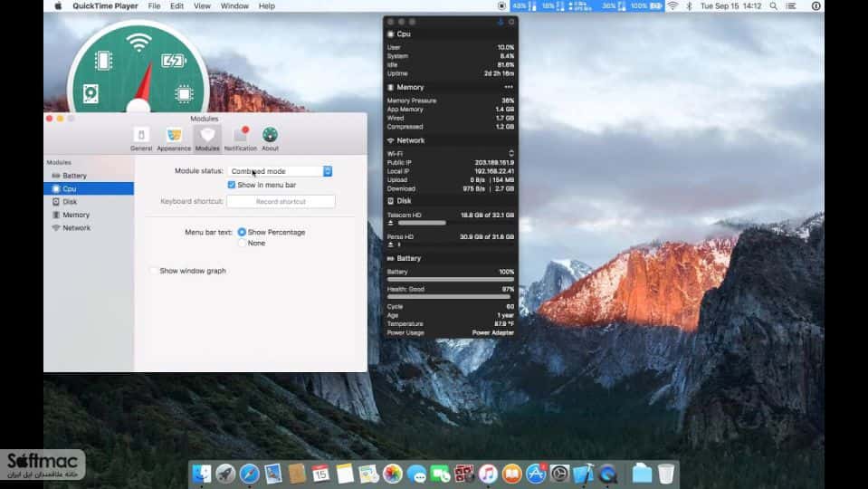Click the date and time in menu bar
868x489 pixels.
pyautogui.click(x=730, y=6)
